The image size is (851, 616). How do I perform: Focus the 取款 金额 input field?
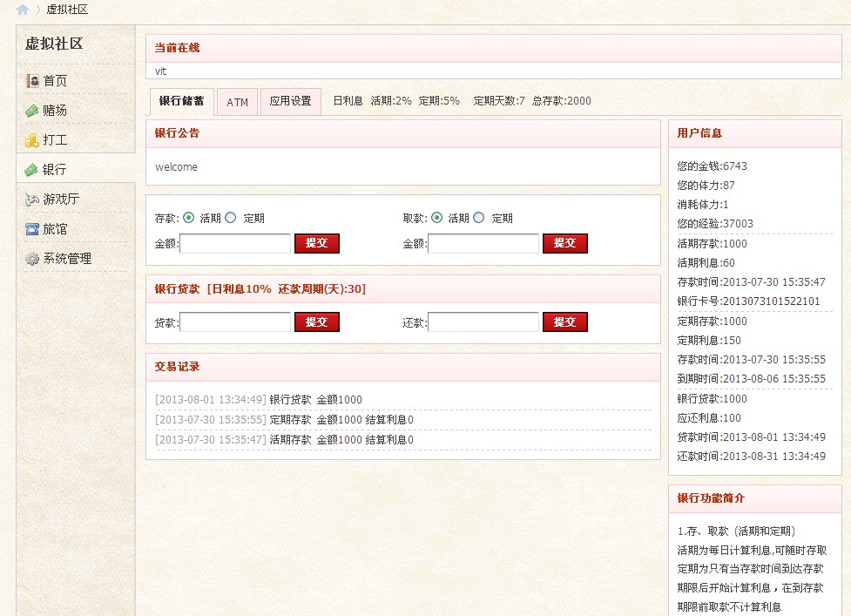[483, 244]
